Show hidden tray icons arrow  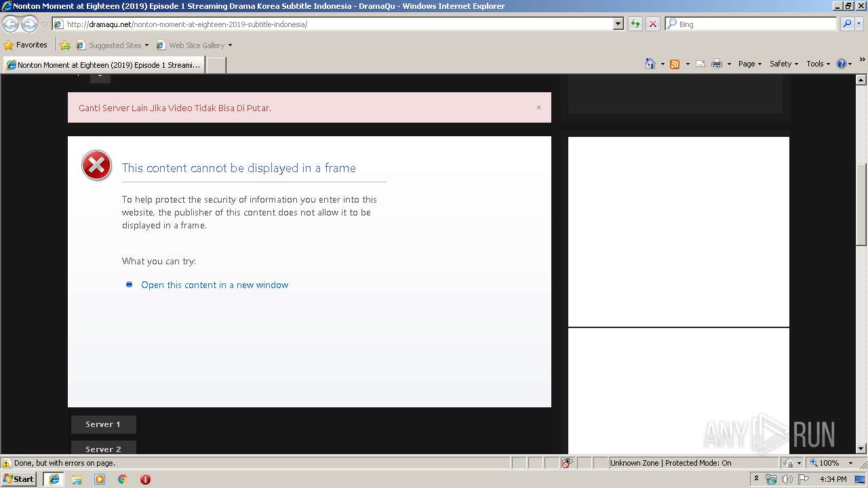click(x=756, y=479)
